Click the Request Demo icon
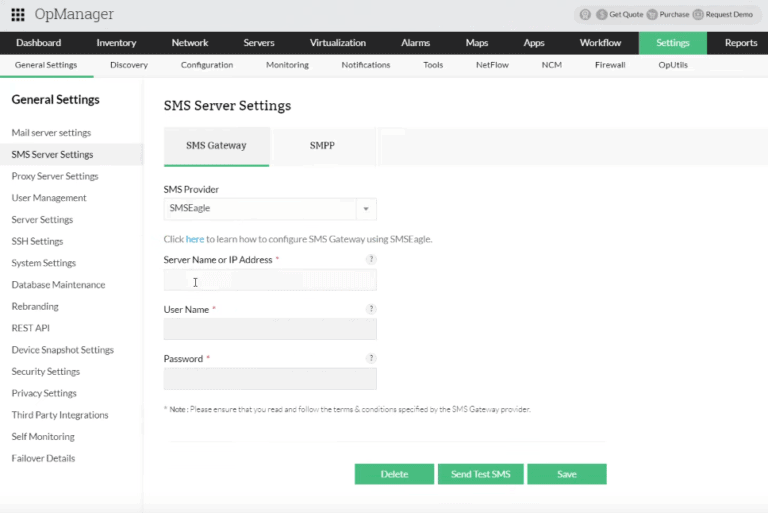Image resolution: width=768 pixels, height=513 pixels. (x=698, y=15)
